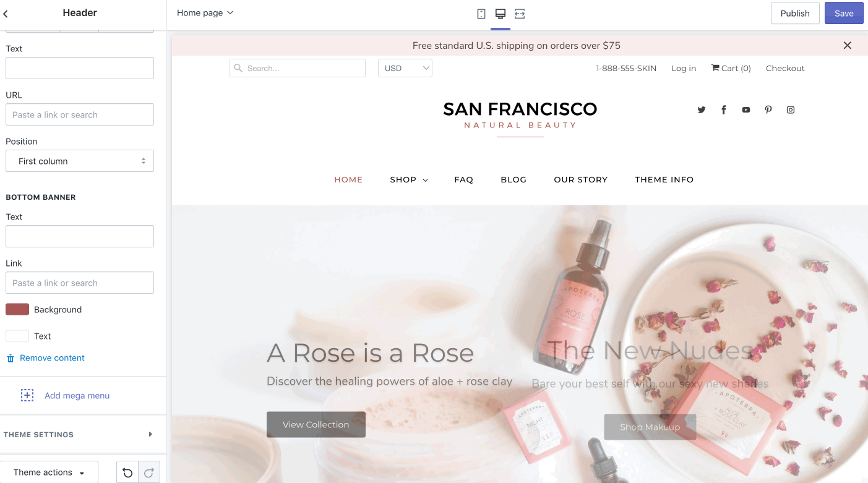This screenshot has height=483, width=868.
Task: Click the undo arrow button
Action: pos(127,472)
